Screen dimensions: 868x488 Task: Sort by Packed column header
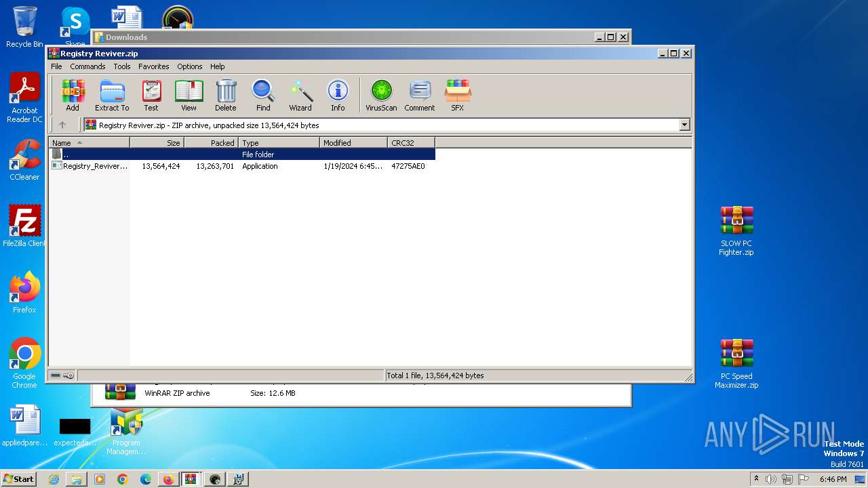point(211,142)
